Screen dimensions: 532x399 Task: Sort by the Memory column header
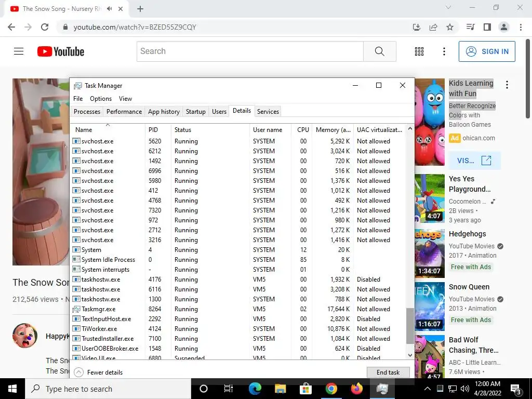click(332, 129)
